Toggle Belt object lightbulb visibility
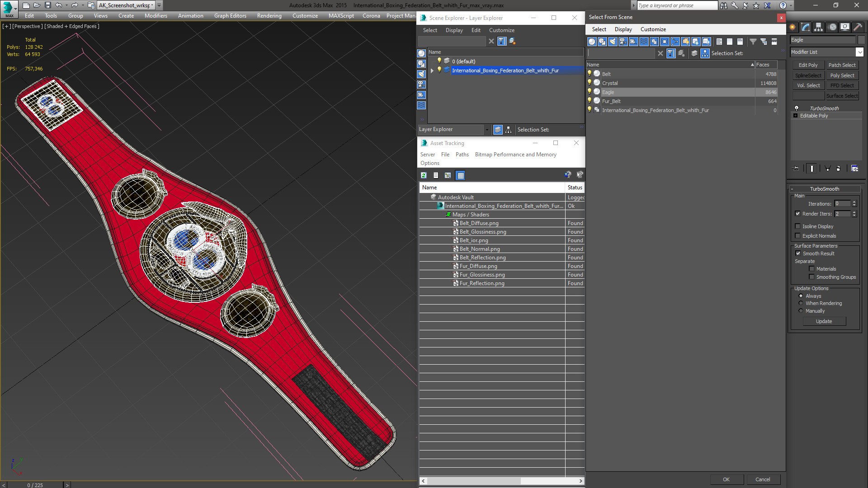 [x=589, y=74]
